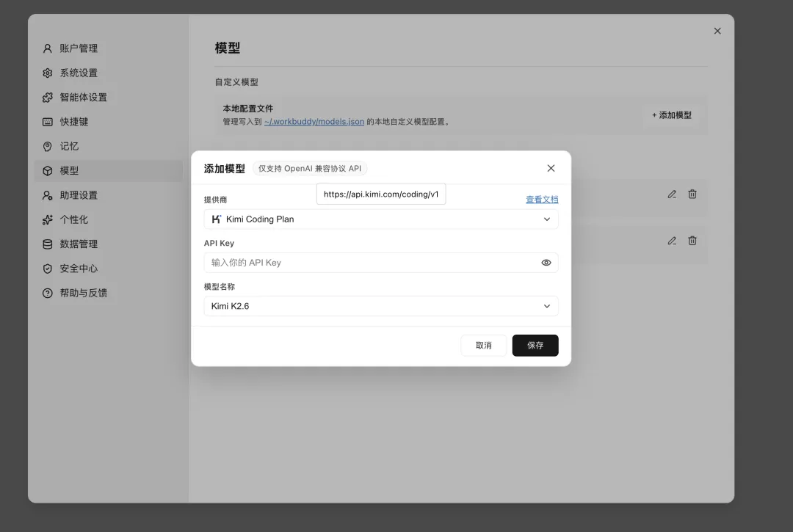The width and height of the screenshot is (793, 532).
Task: Edit the first custom model entry
Action: [x=672, y=194]
